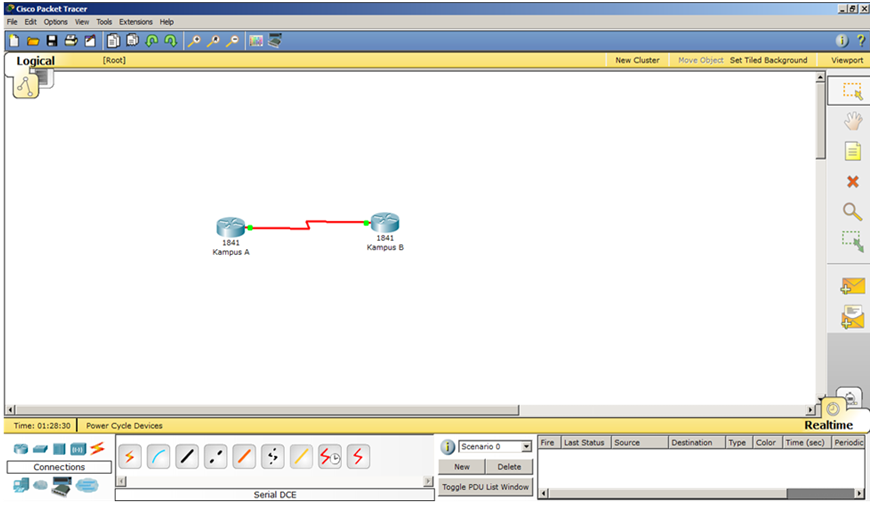Click the Copy icon in toolbar
This screenshot has height=505, width=872.
(x=113, y=41)
